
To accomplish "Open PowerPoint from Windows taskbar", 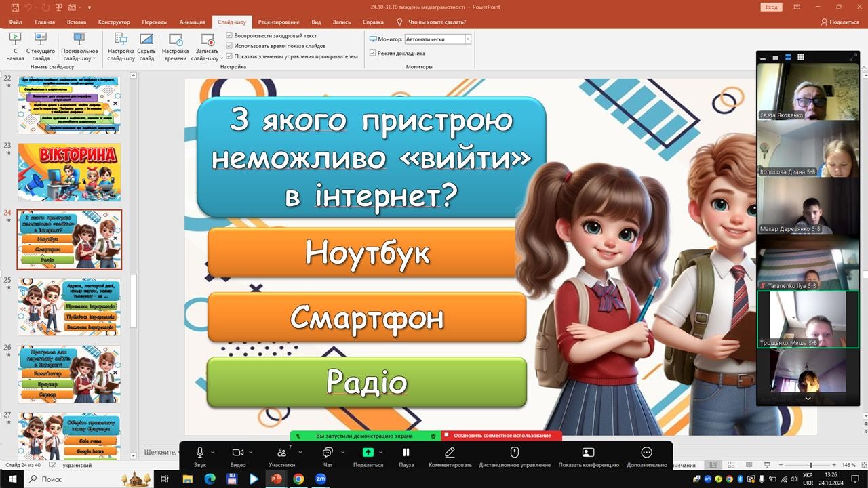I will pyautogui.click(x=276, y=479).
